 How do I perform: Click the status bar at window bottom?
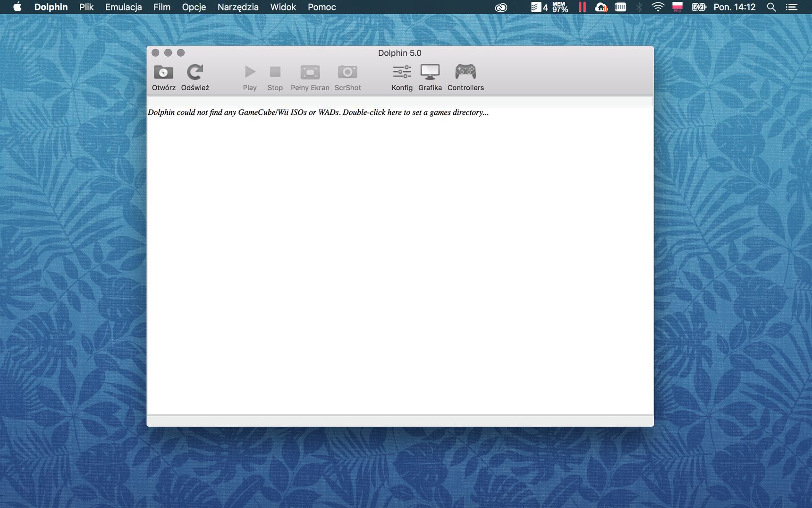coord(400,421)
